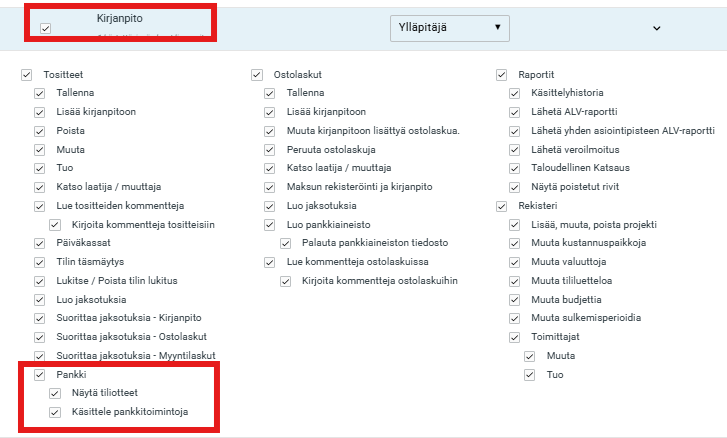Uncheck Päiväkassat permission
Image resolution: width=727 pixels, height=438 pixels.
pos(40,243)
